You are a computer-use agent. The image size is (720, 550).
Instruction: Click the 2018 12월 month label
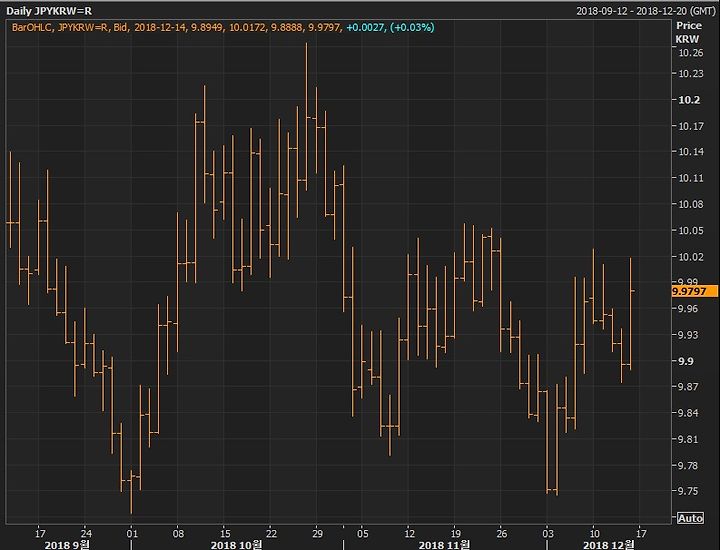click(x=608, y=544)
